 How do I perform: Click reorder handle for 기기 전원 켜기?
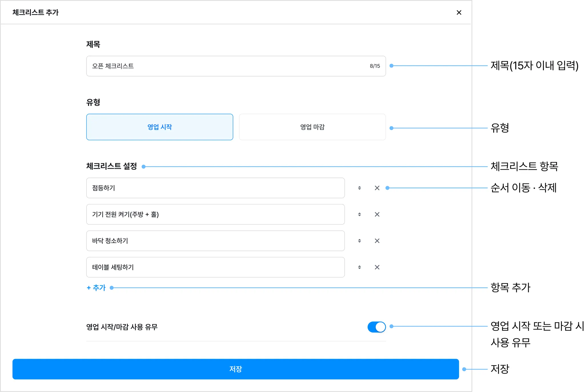point(359,214)
